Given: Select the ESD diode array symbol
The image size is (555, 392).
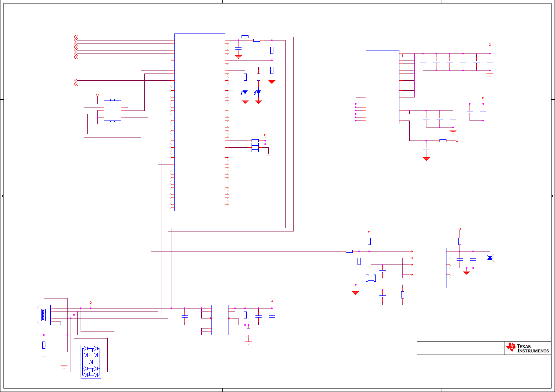Looking at the screenshot, I should tap(91, 362).
